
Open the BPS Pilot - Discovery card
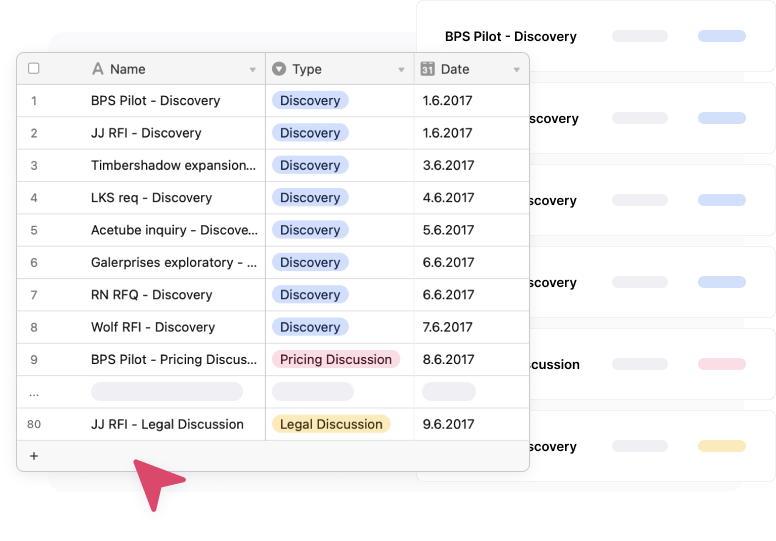510,36
